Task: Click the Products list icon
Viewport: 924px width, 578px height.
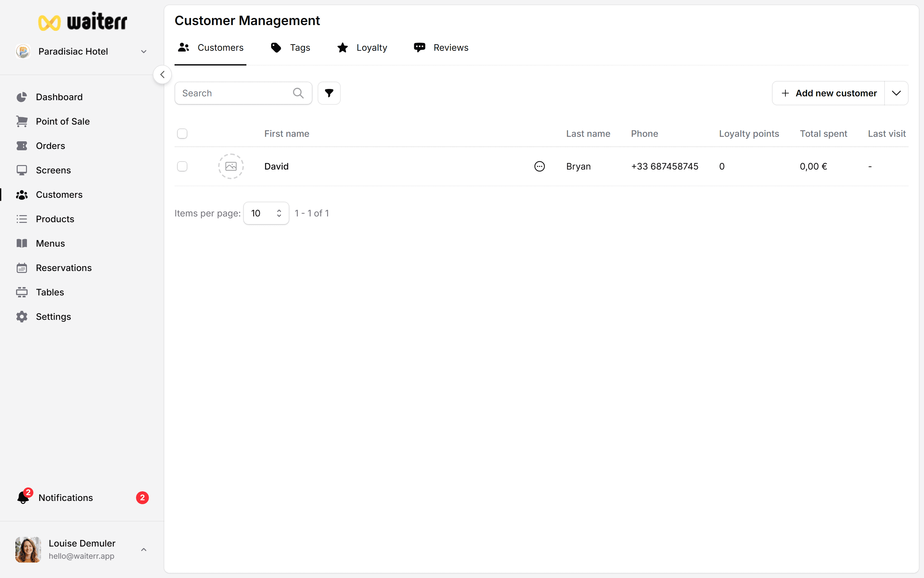Action: [x=22, y=219]
